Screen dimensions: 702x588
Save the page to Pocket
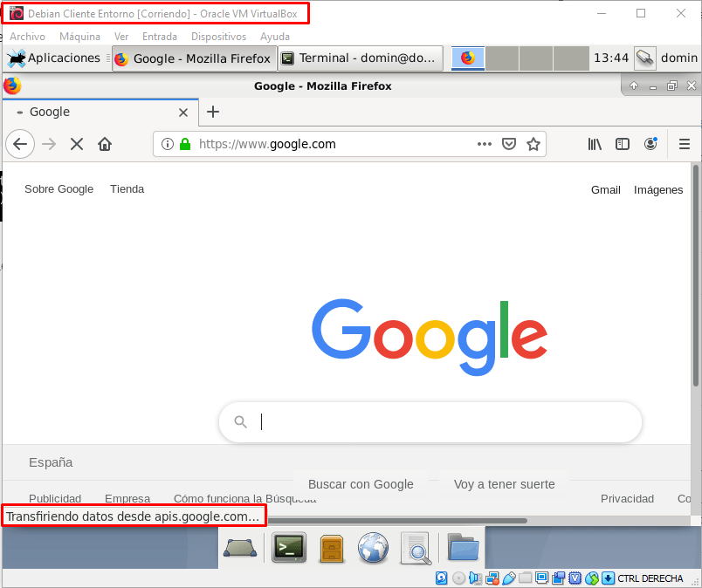509,145
